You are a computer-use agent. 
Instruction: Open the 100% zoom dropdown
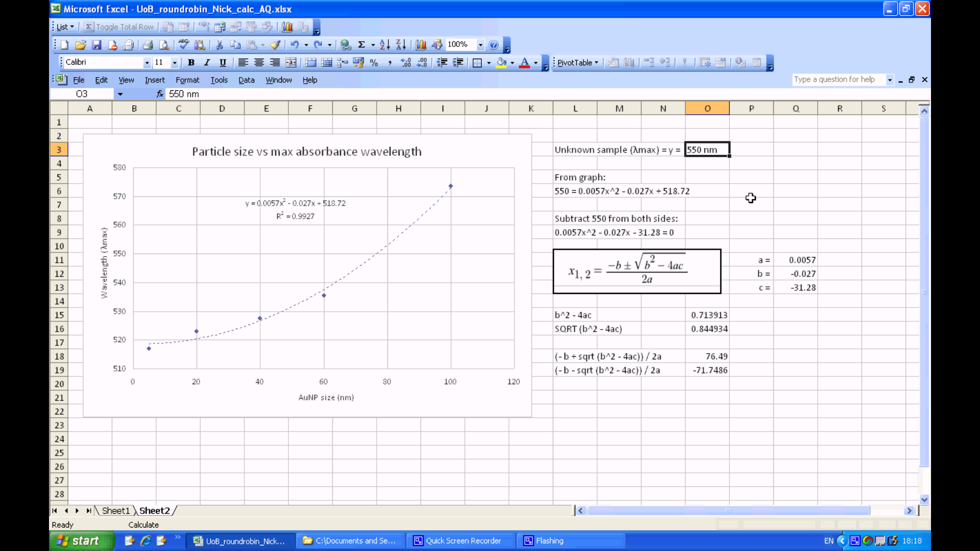pyautogui.click(x=480, y=45)
